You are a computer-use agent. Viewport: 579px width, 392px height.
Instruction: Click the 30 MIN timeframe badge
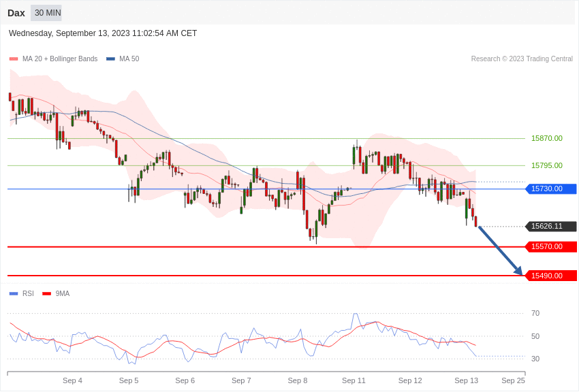[x=46, y=13]
